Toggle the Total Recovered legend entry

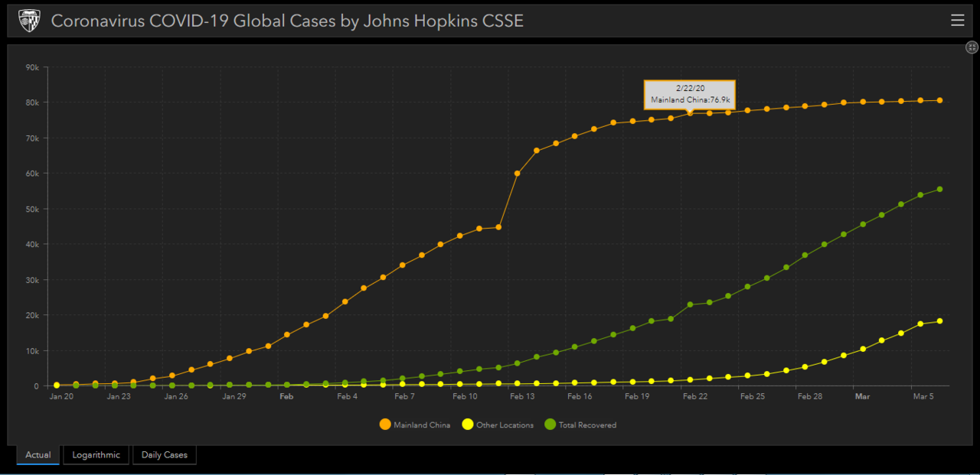coord(580,425)
